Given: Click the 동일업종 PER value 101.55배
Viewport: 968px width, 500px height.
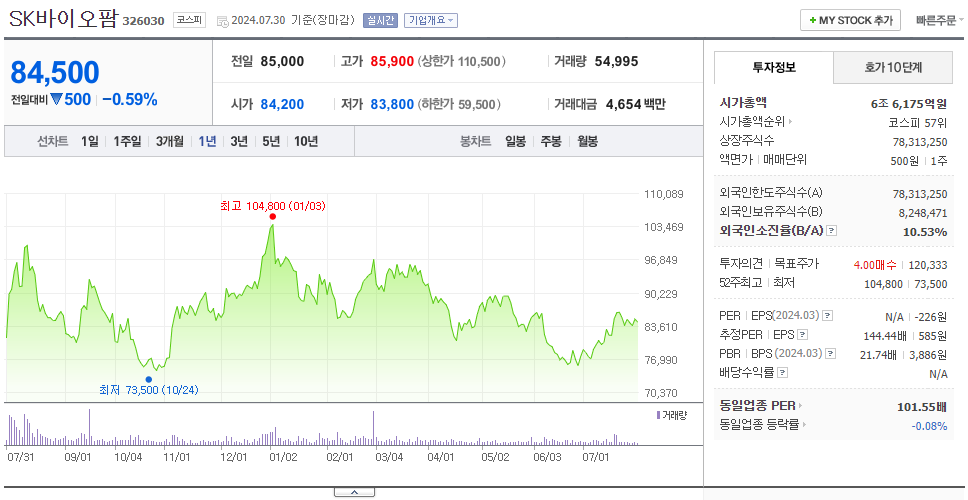Looking at the screenshot, I should pos(922,407).
